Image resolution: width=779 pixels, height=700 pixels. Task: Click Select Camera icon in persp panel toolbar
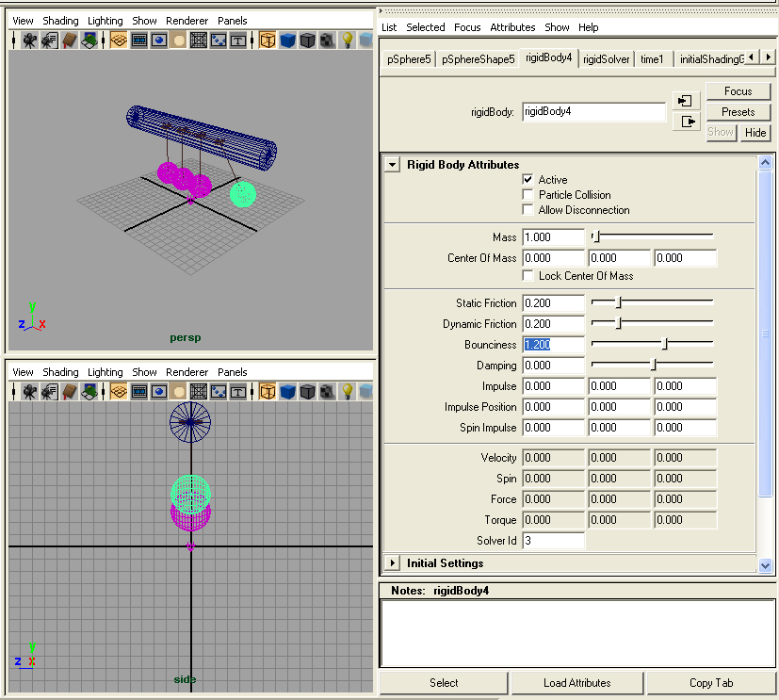29,41
